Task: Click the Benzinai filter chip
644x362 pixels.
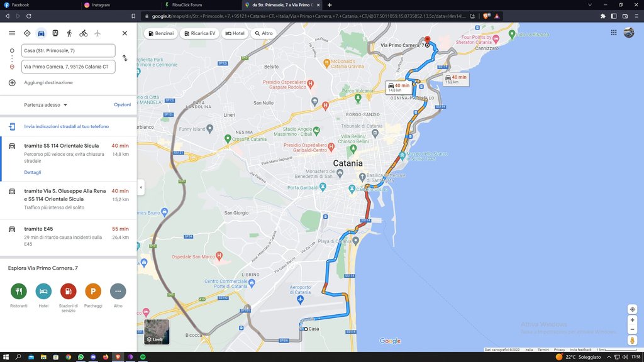Action: (x=160, y=33)
